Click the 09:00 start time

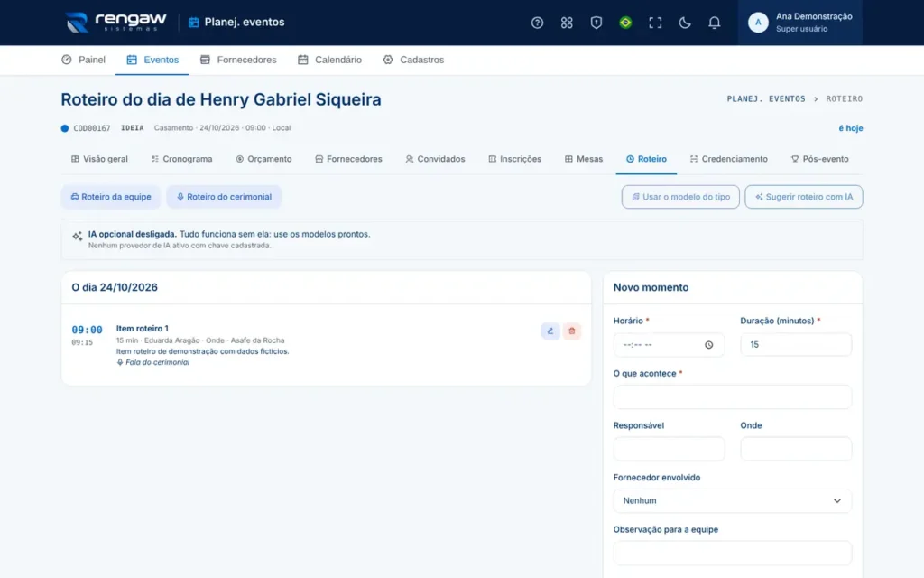(x=87, y=330)
